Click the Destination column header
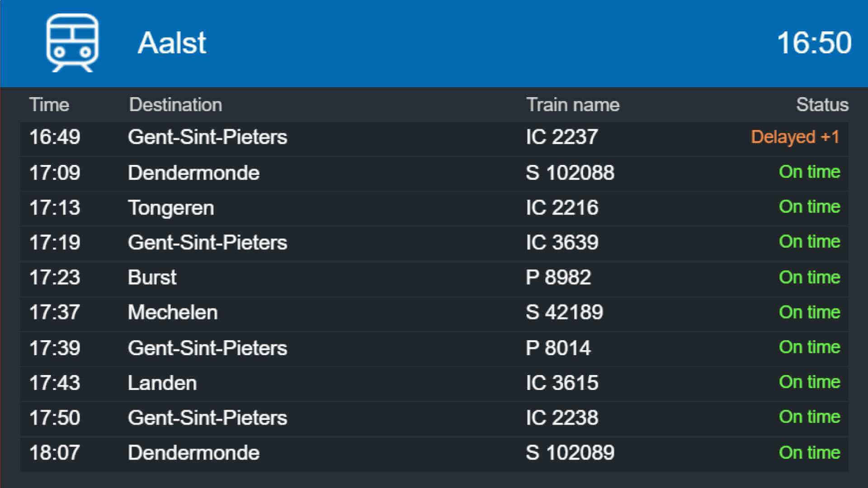The image size is (868, 488). tap(175, 105)
